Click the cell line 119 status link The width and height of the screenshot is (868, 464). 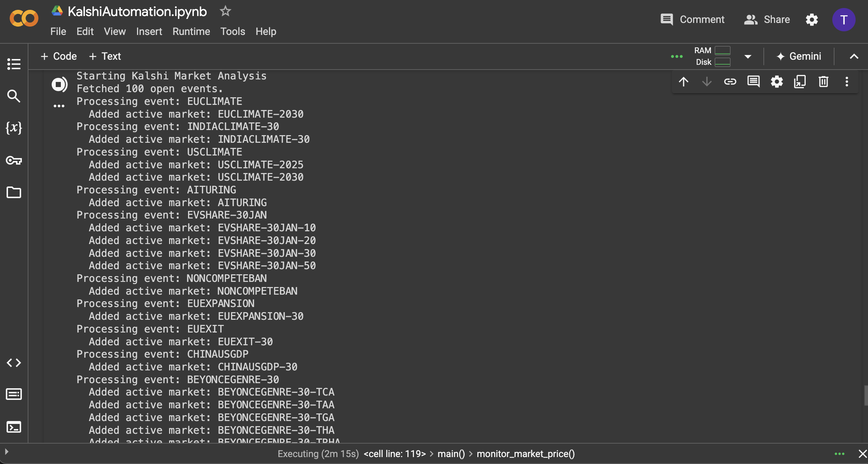point(395,454)
